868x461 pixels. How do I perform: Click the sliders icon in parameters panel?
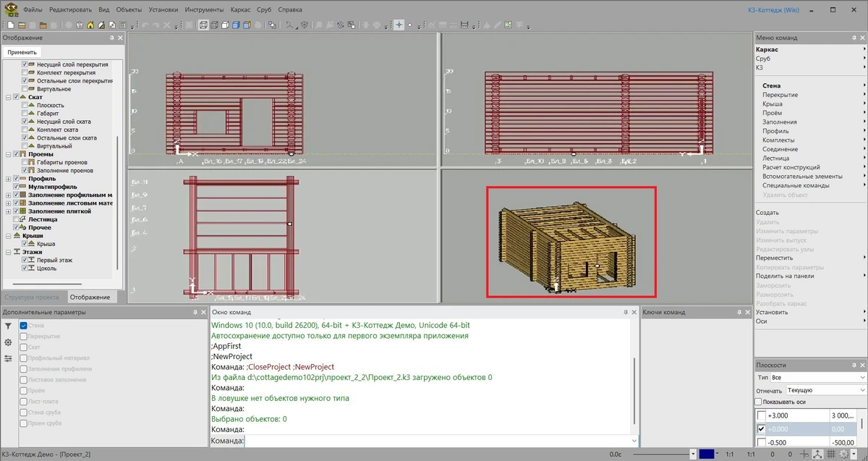8,358
